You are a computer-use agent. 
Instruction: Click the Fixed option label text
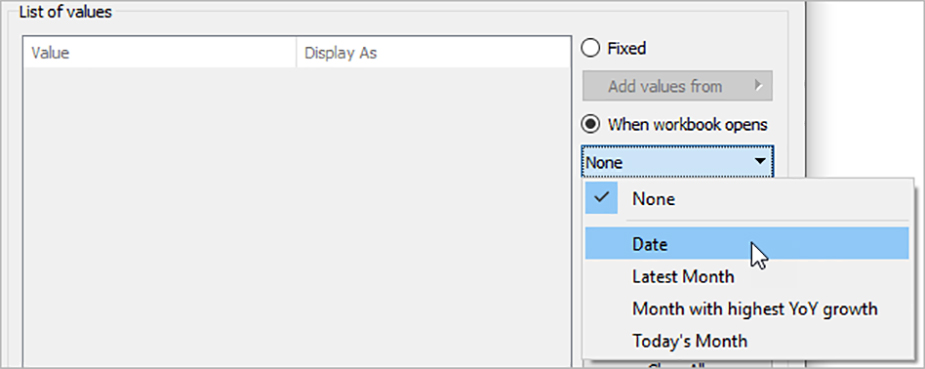pos(626,48)
